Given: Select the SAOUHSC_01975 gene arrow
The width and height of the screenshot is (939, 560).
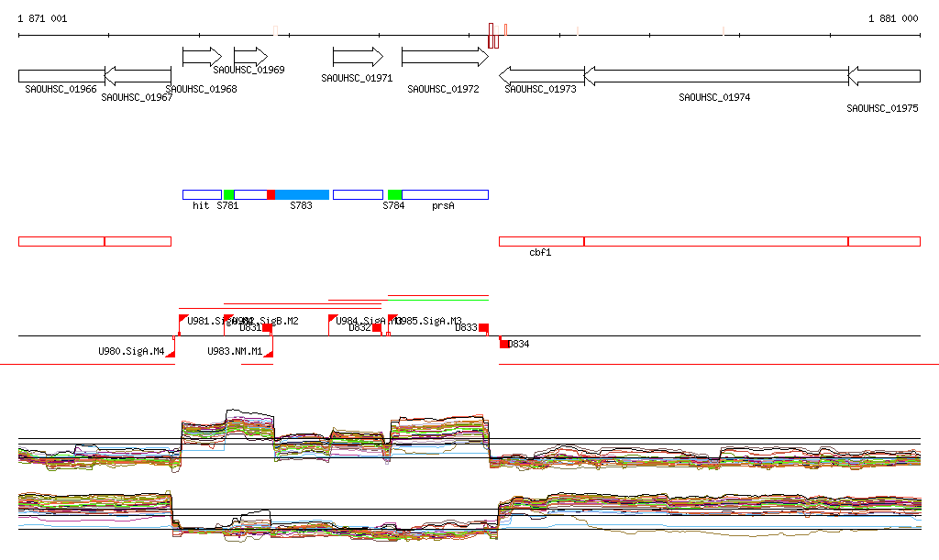Looking at the screenshot, I should click(x=885, y=76).
